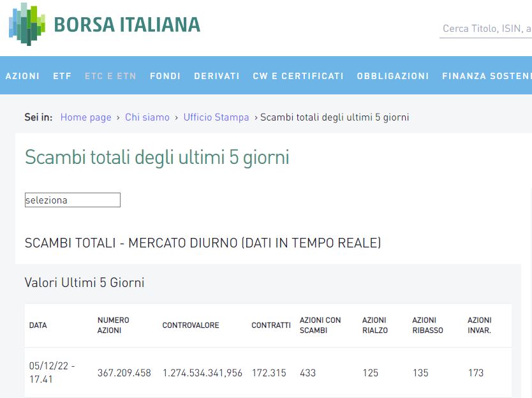The height and width of the screenshot is (398, 532).
Task: Expand the seleziona dropdown
Action: click(x=72, y=200)
